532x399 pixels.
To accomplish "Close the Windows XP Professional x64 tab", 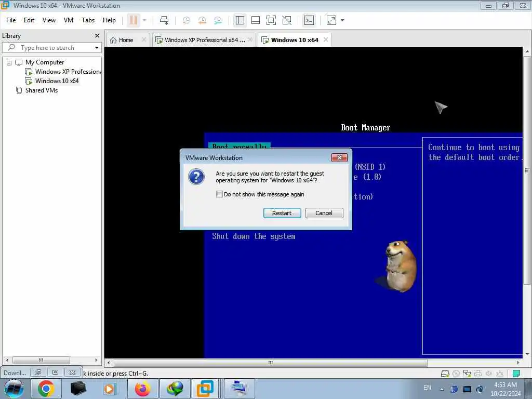I will (250, 39).
